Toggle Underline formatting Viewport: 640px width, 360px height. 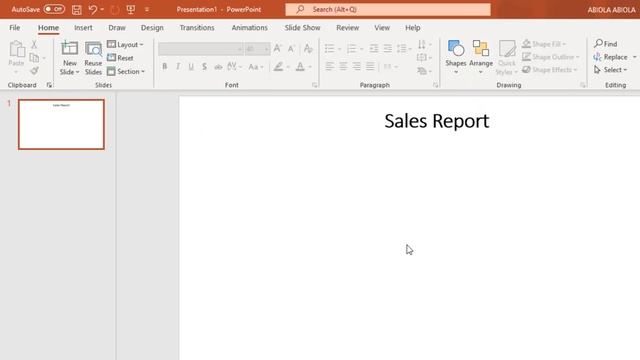191,67
